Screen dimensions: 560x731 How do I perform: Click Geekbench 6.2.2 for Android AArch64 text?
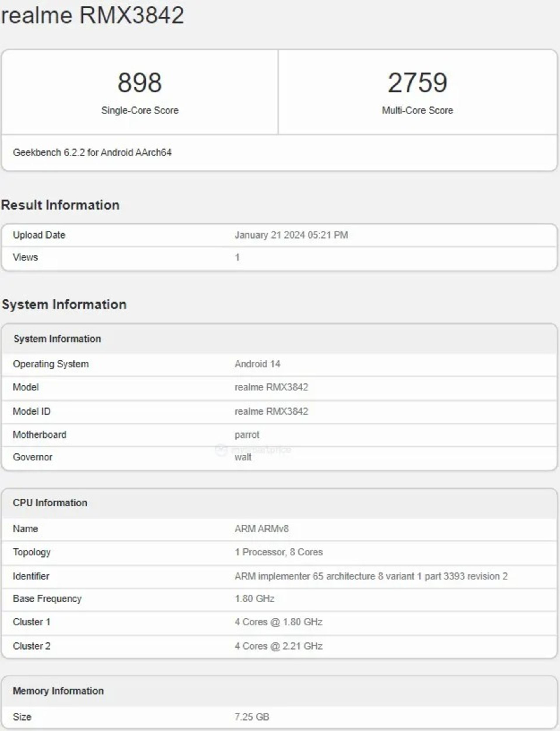92,152
